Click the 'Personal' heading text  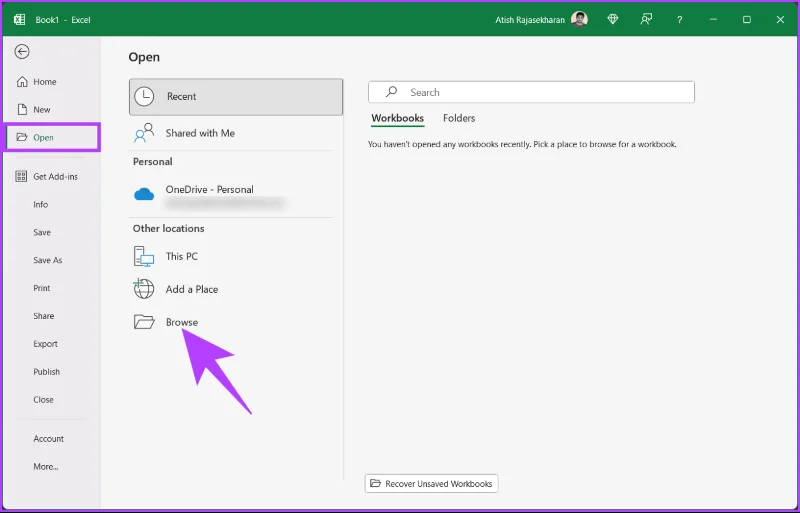[x=153, y=162]
